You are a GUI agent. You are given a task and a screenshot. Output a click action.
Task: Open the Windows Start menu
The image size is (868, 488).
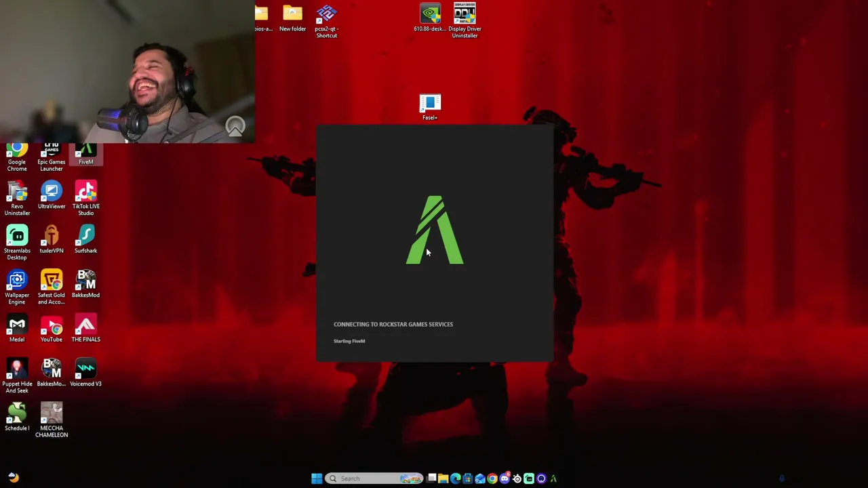tap(317, 479)
